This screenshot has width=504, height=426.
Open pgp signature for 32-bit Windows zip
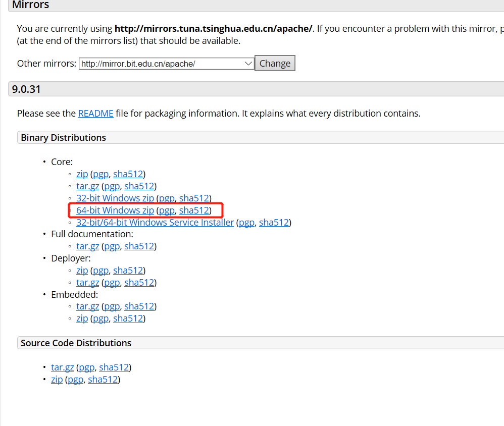click(x=167, y=198)
